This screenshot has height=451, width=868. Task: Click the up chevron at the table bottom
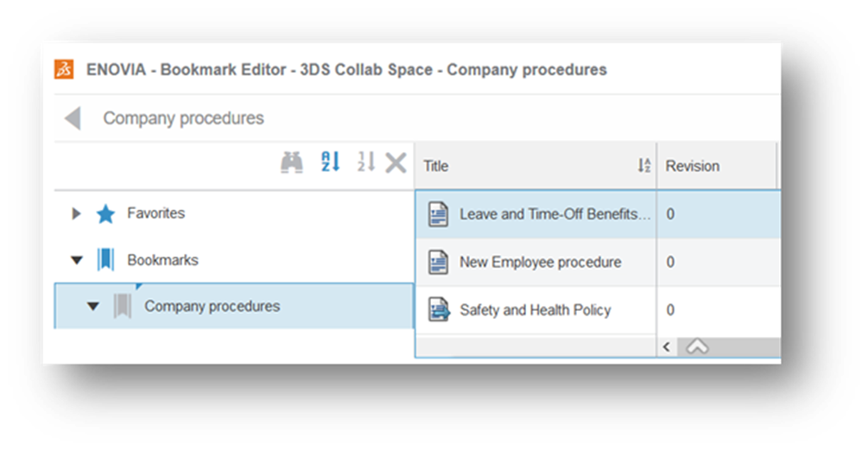point(696,346)
